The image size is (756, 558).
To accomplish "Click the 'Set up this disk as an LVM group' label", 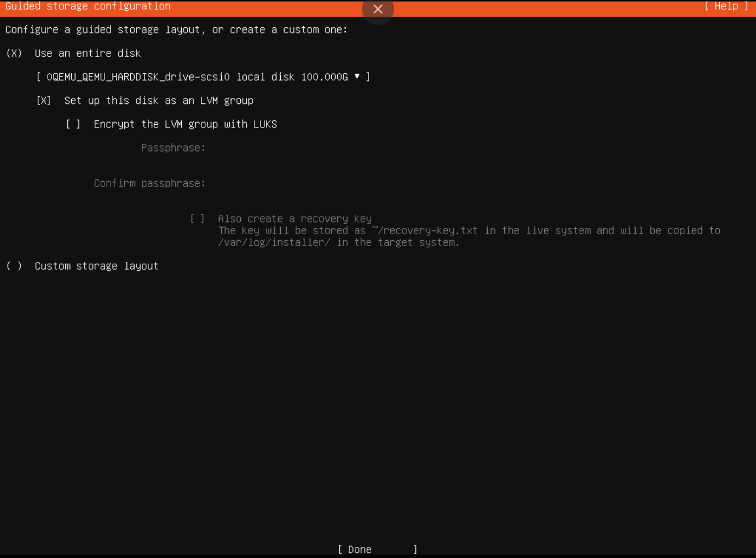I will pyautogui.click(x=159, y=101).
